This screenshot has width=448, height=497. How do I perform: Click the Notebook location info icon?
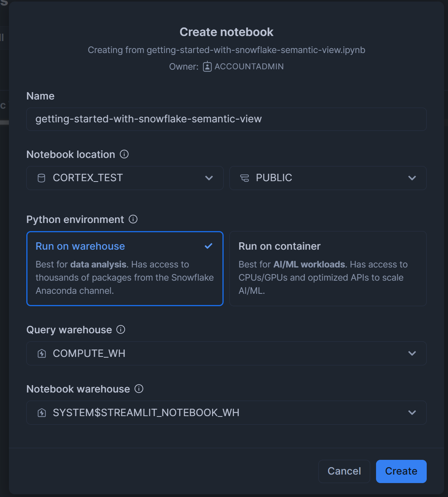pyautogui.click(x=124, y=154)
